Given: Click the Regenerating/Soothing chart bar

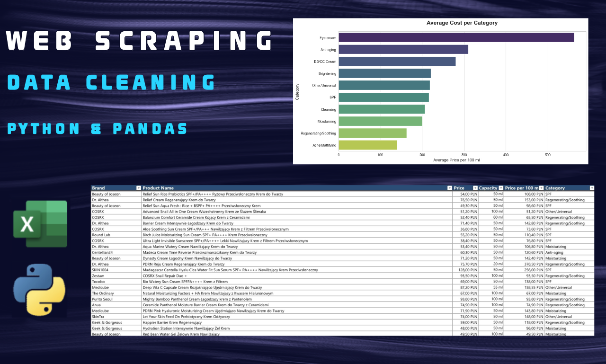Looking at the screenshot, I should [x=373, y=133].
